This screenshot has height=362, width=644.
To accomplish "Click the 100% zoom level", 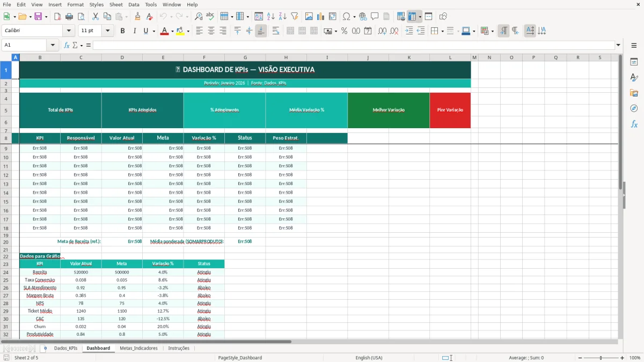I will (x=635, y=358).
